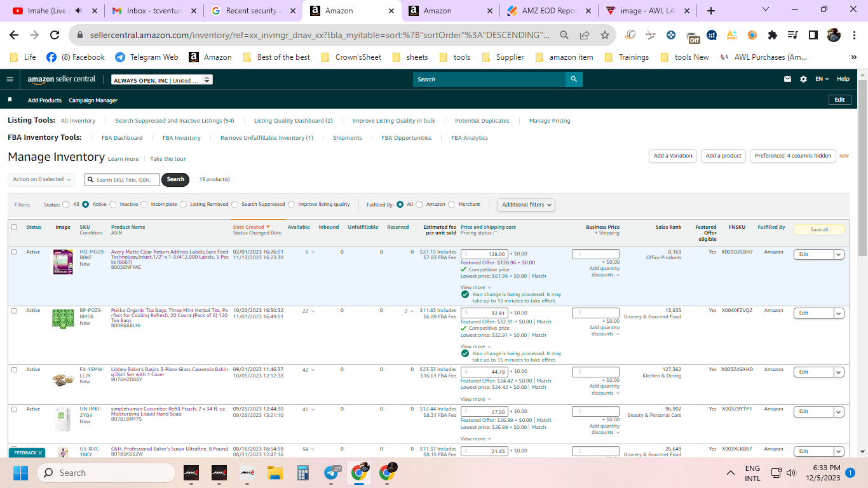868x488 pixels.
Task: Click the black Search button beside SKU field
Action: [x=176, y=179]
